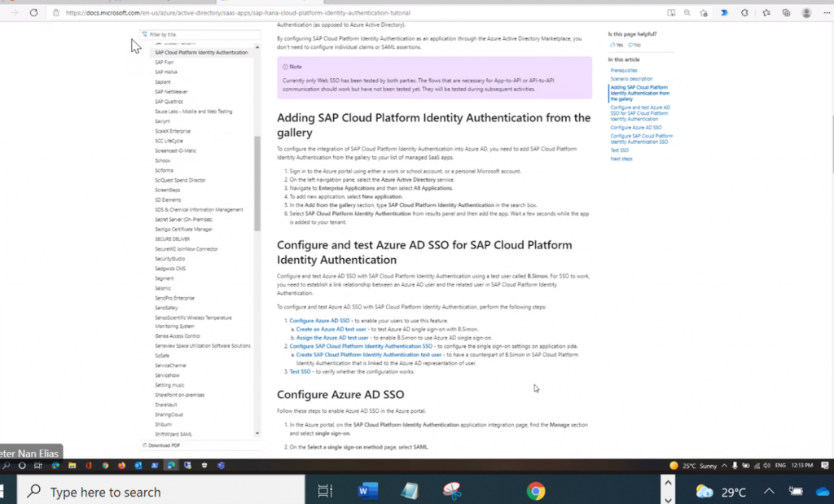Click the 12:13 PM clock in the inner taskbar

[x=801, y=466]
